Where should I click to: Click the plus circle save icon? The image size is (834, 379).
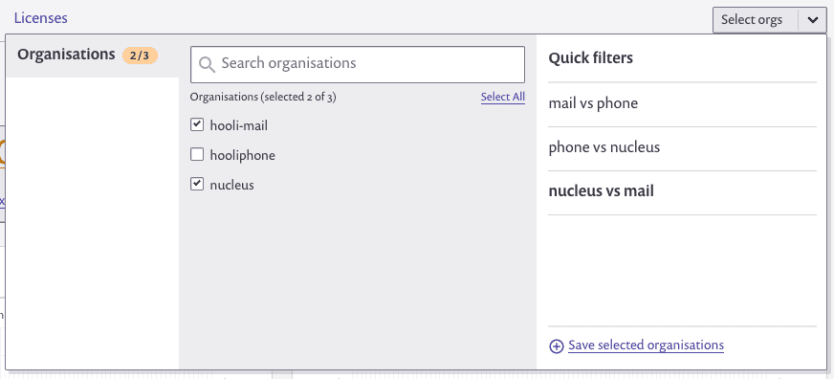click(x=556, y=347)
